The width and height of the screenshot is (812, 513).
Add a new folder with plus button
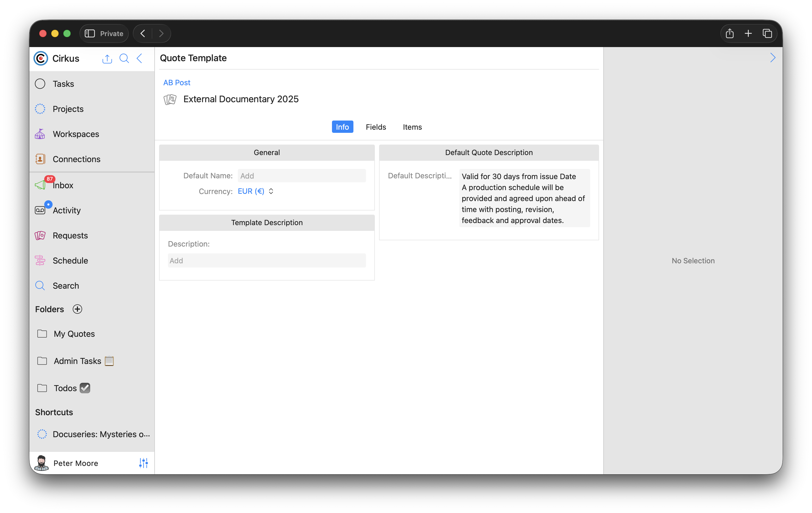click(x=77, y=309)
